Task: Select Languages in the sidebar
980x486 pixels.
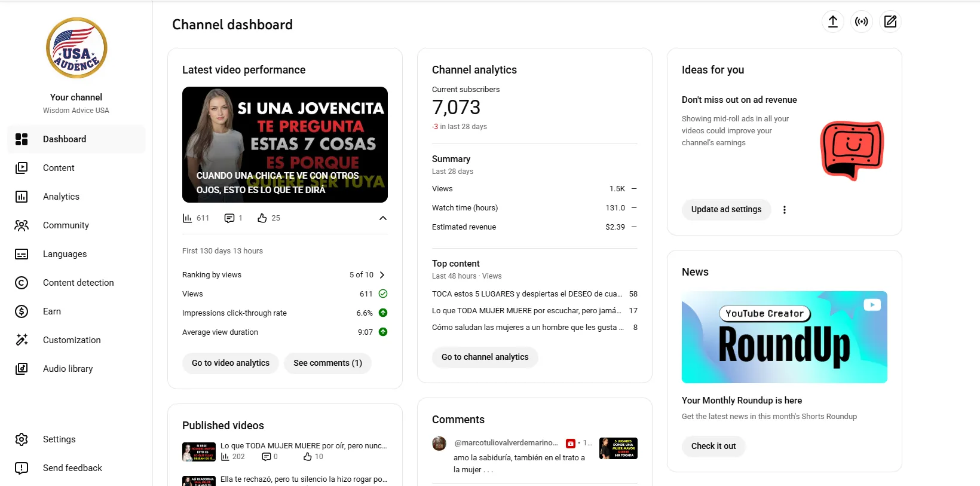Action: [x=76, y=254]
